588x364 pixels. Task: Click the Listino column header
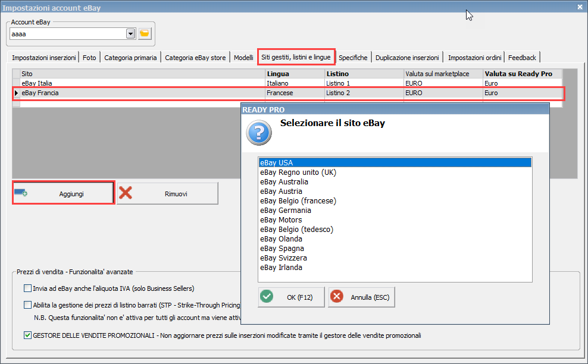(x=364, y=74)
